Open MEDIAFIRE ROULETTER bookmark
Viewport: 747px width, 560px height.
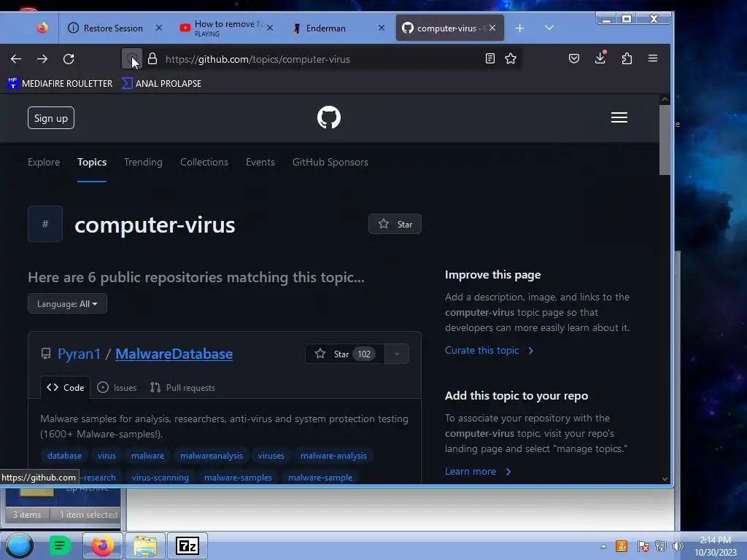click(60, 83)
